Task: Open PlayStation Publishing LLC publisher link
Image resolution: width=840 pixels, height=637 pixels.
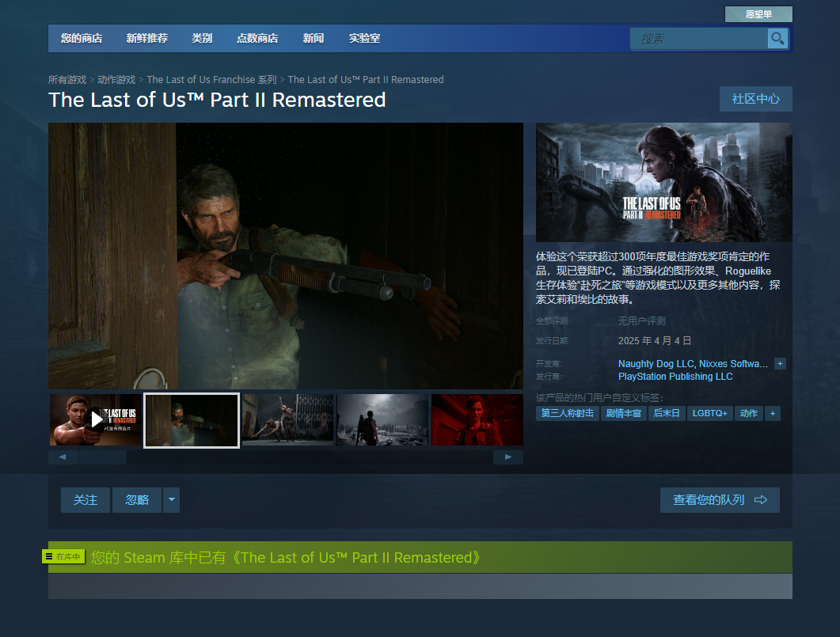Action: coord(675,377)
